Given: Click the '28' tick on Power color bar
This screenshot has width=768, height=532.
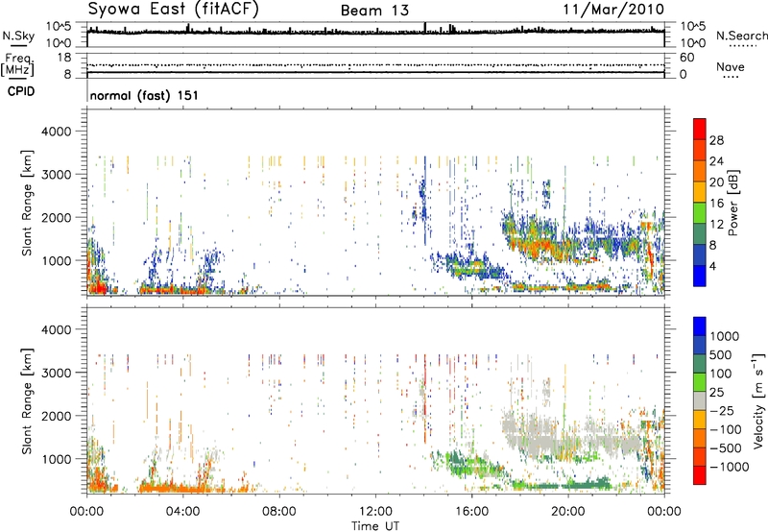Looking at the screenshot, I should [716, 140].
